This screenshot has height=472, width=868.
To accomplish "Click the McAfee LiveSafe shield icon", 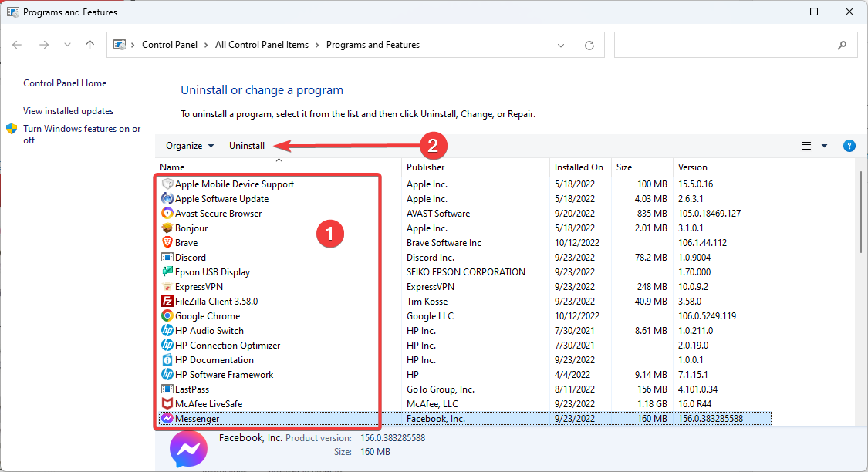I will (167, 404).
